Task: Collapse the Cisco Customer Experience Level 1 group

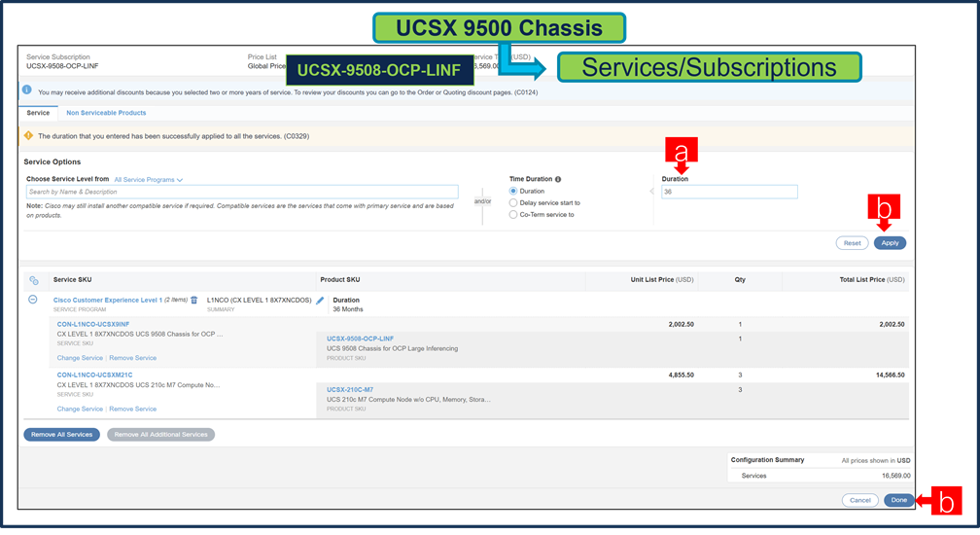Action: 33,300
